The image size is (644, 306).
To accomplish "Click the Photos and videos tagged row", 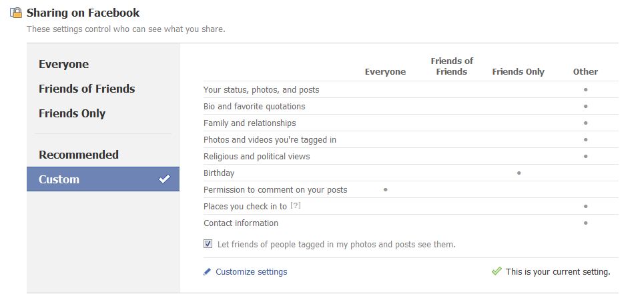I will tap(270, 140).
